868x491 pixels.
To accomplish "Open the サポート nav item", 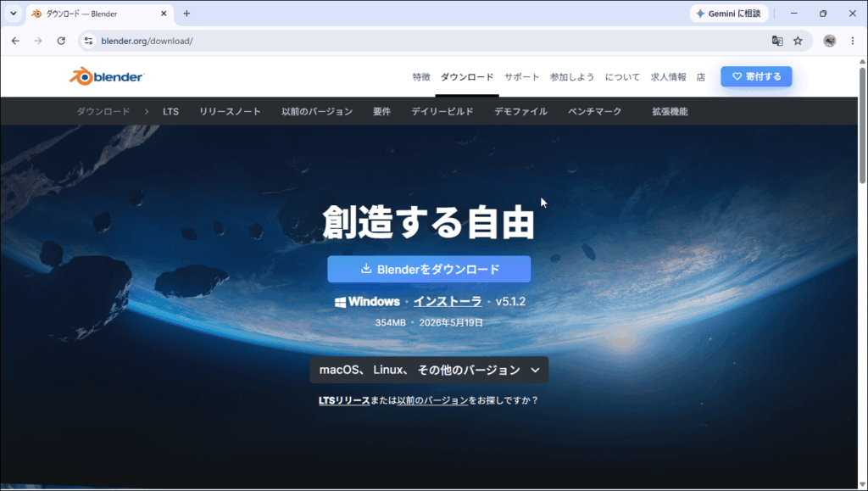I will 521,77.
